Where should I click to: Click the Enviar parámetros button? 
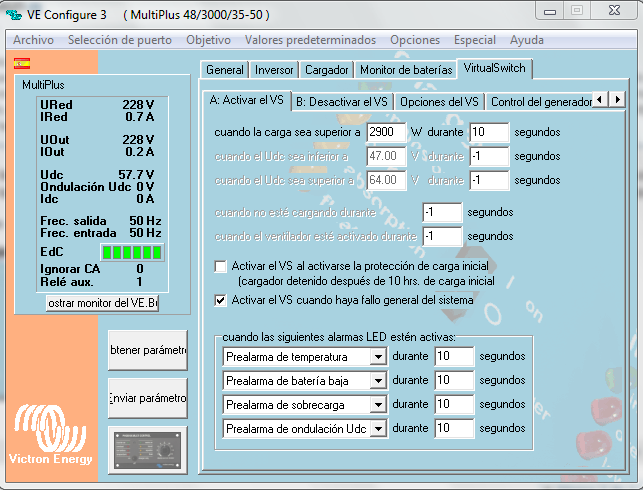[x=148, y=398]
